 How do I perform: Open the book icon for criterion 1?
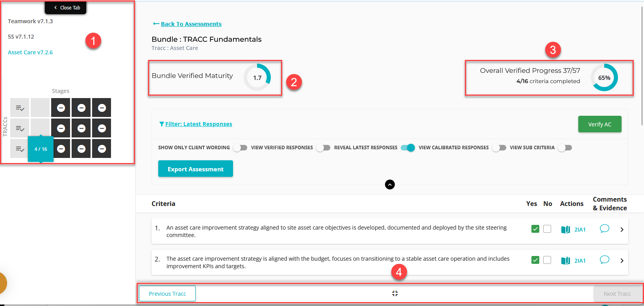565,230
